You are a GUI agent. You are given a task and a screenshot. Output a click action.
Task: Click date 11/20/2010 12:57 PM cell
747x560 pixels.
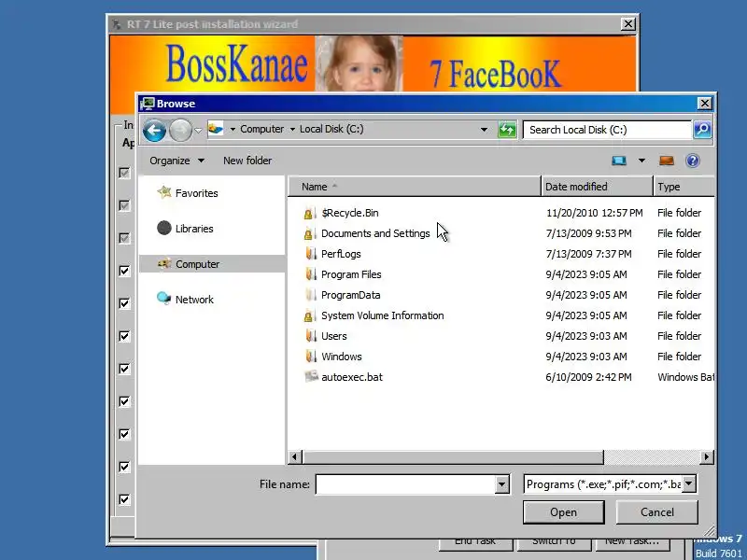pos(595,213)
